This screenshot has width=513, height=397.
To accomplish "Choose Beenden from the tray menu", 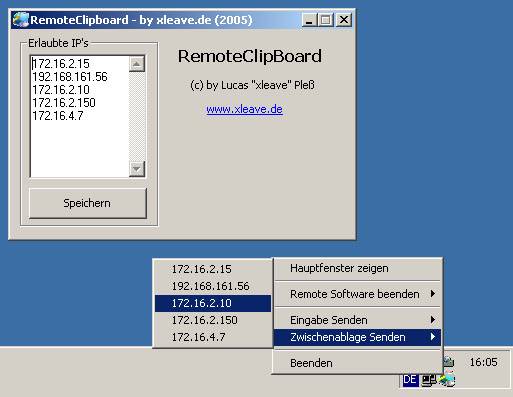I will click(357, 363).
